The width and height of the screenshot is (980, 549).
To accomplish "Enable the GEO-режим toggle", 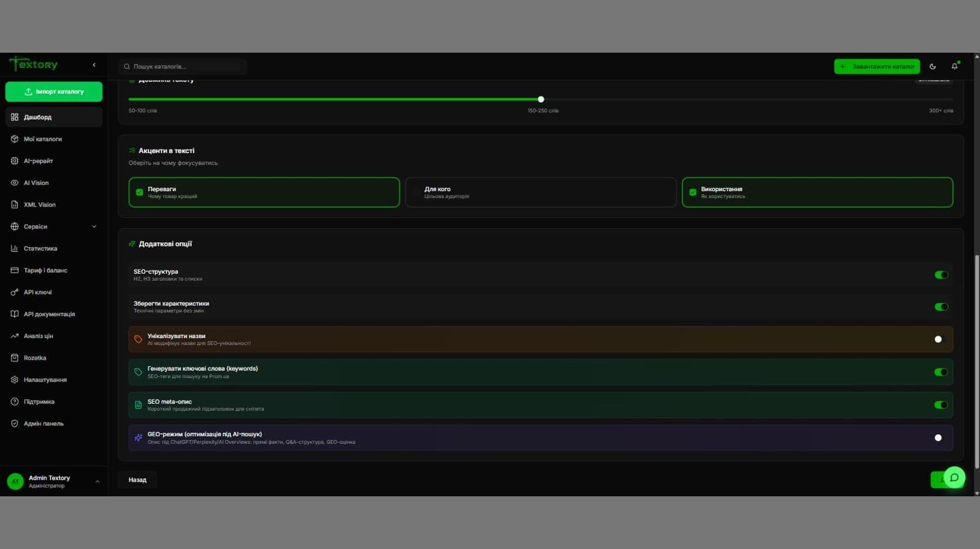I will (941, 437).
